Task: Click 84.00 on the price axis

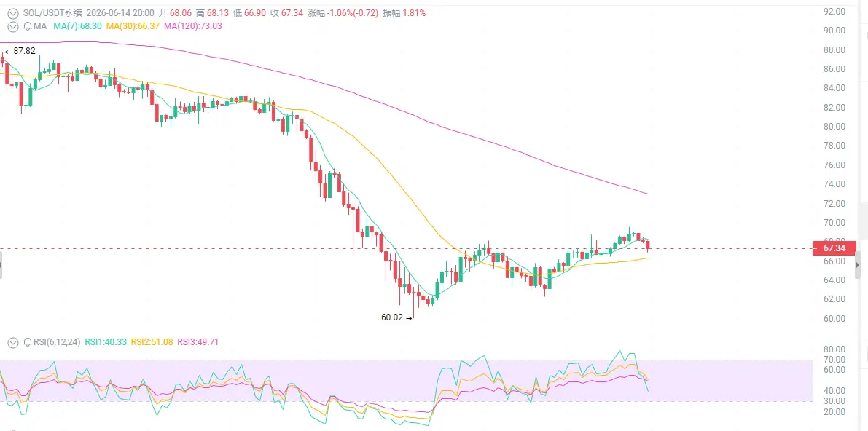Action: point(834,88)
